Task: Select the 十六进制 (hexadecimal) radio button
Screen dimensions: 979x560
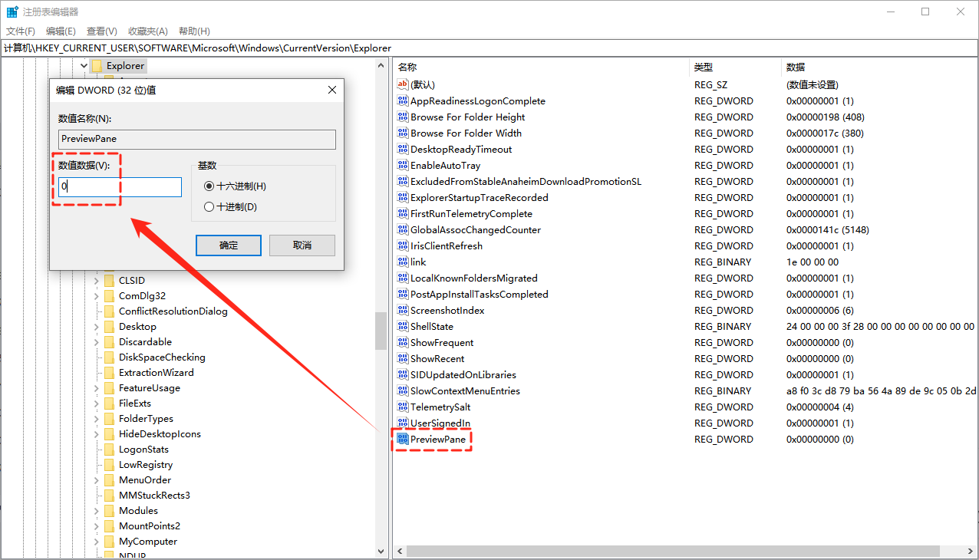Action: [x=209, y=186]
